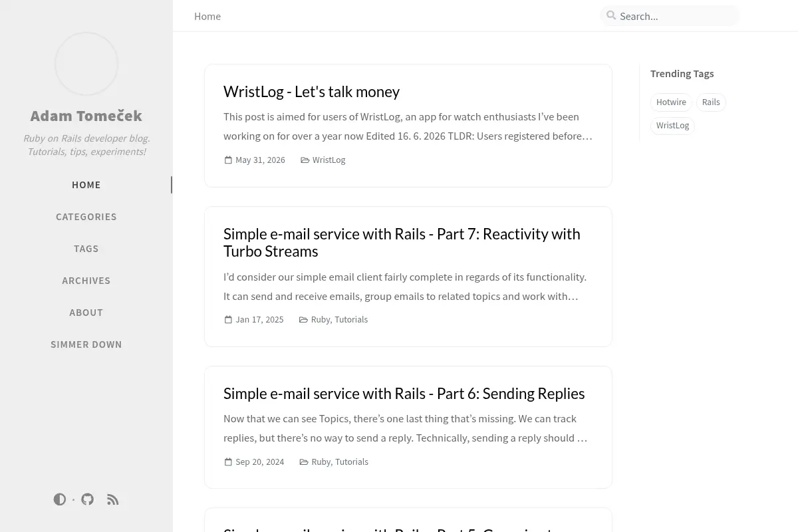Click the folder icon next to WristLog category
Viewport: 798px width, 532px height.
(x=305, y=160)
